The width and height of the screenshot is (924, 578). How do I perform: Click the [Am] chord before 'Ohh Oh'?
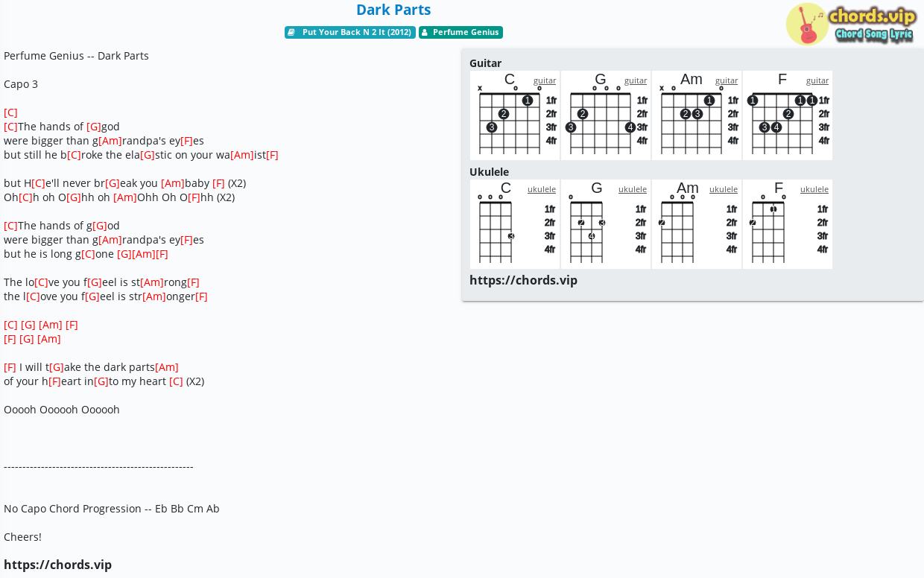click(125, 197)
